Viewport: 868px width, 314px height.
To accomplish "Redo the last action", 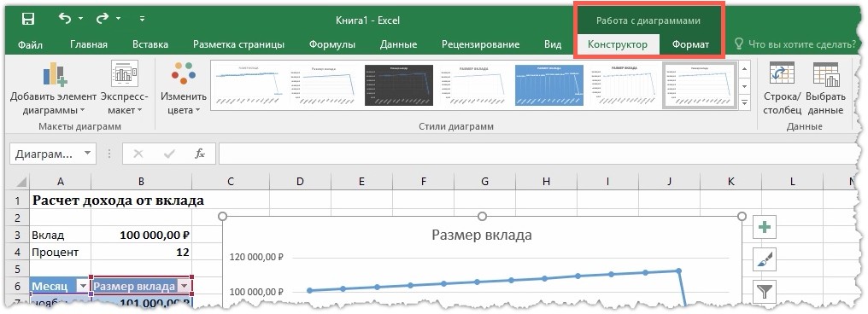I will coord(103,19).
